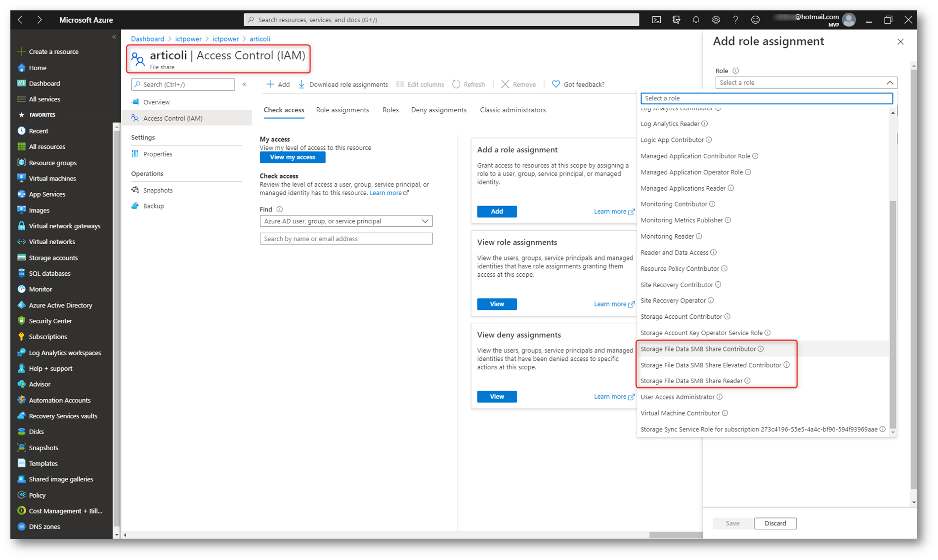This screenshot has width=938, height=560.
Task: Open Cloud Shell from the top bar
Action: coord(656,20)
